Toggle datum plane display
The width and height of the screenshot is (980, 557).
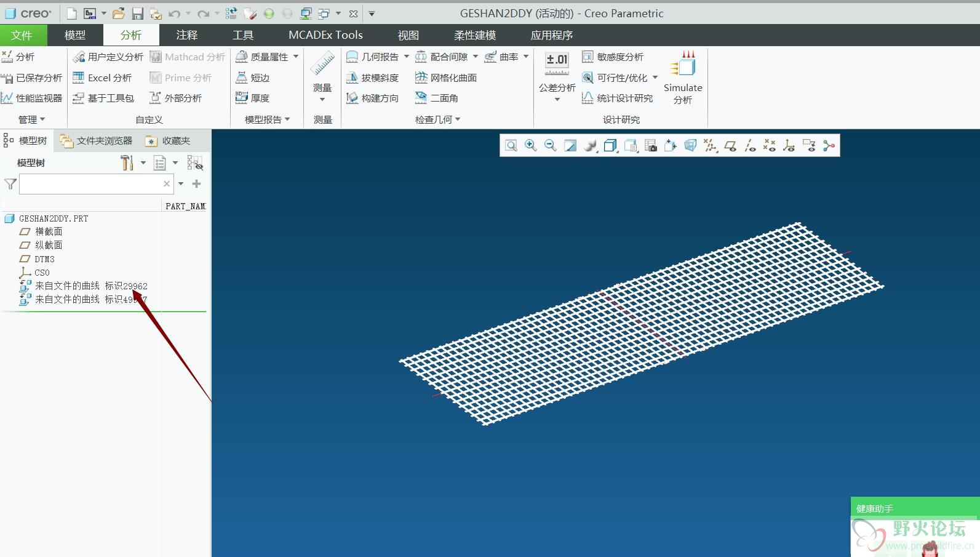[x=730, y=145]
